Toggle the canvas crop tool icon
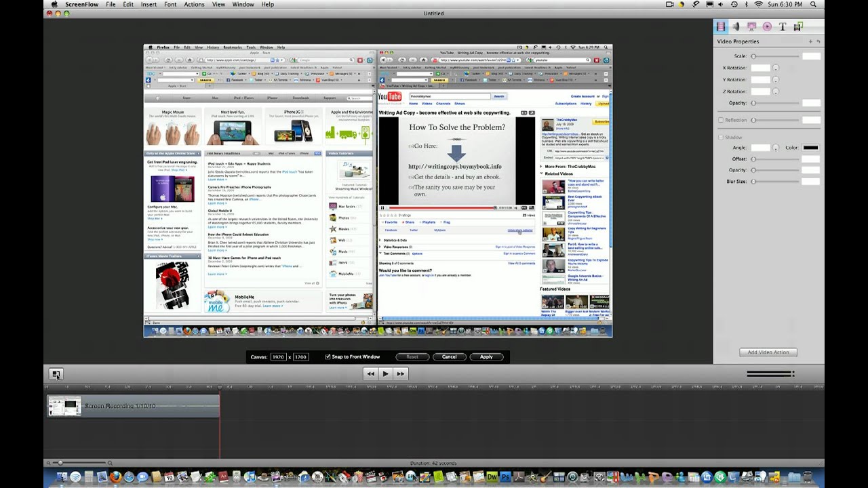 click(x=56, y=373)
